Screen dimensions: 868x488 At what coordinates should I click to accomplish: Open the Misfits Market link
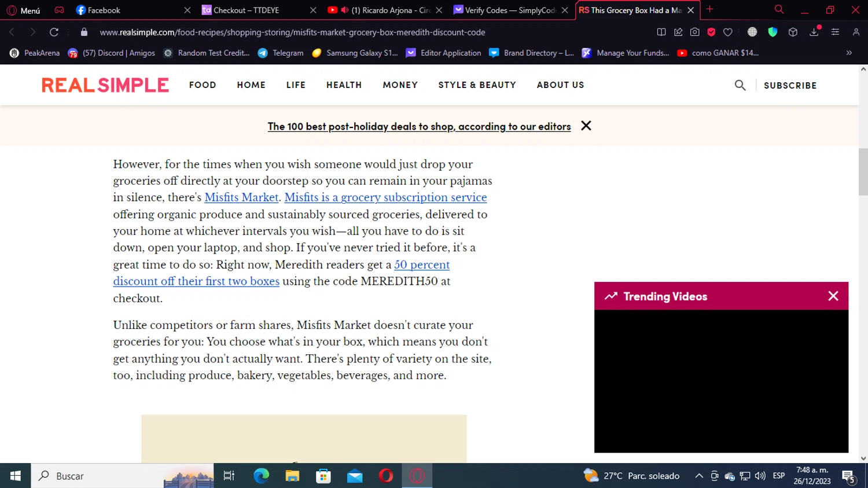pos(241,197)
